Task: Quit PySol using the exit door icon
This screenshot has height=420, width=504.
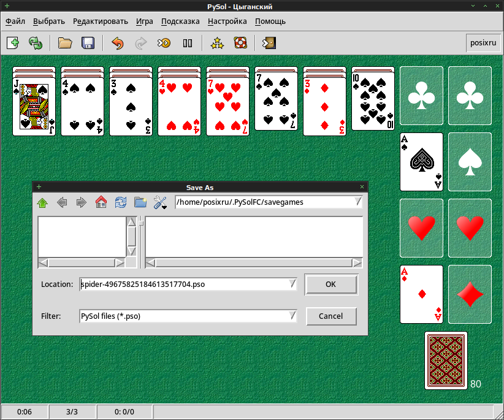Action: click(x=269, y=43)
